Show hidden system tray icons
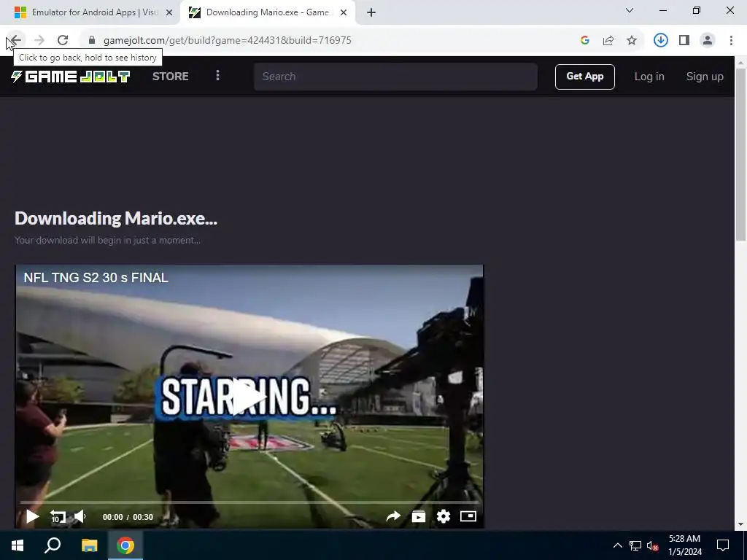The height and width of the screenshot is (560, 747). point(617,545)
